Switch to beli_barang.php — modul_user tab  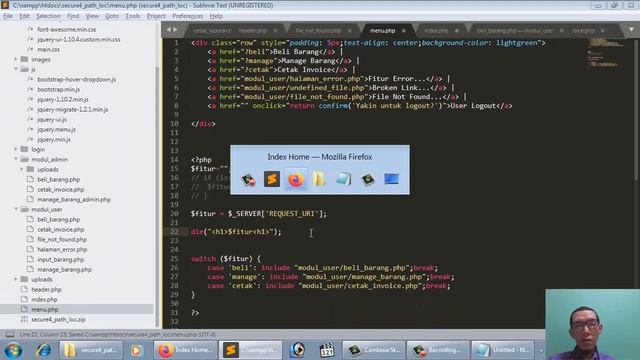point(515,31)
